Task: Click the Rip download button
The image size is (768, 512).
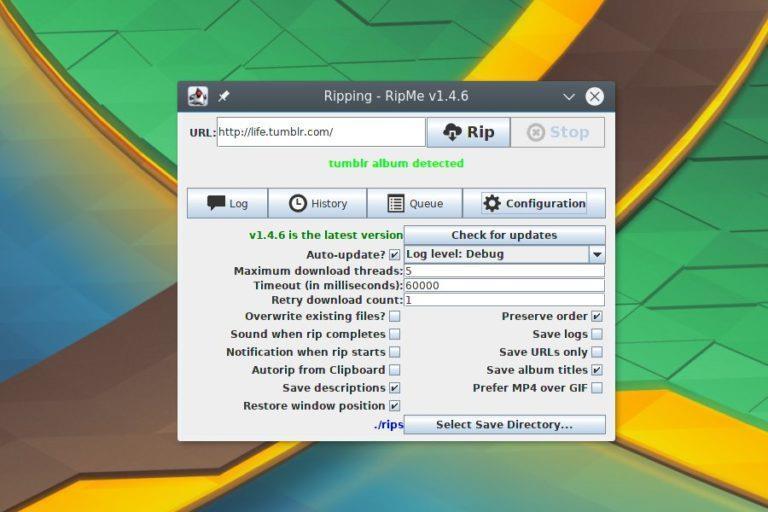Action: pyautogui.click(x=469, y=132)
